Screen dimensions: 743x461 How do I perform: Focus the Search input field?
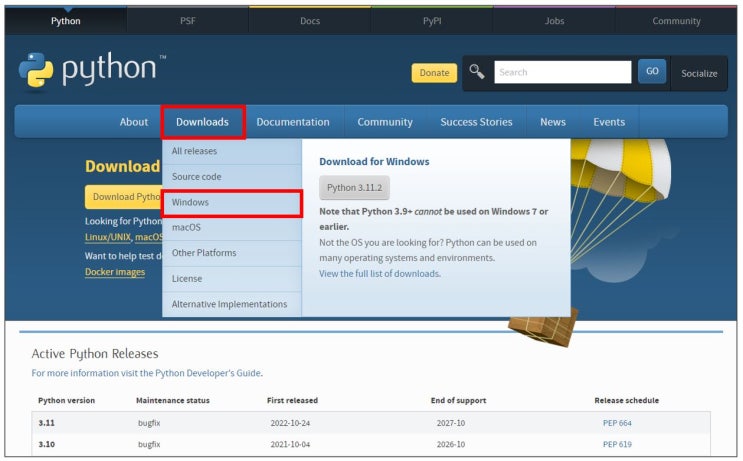click(562, 72)
